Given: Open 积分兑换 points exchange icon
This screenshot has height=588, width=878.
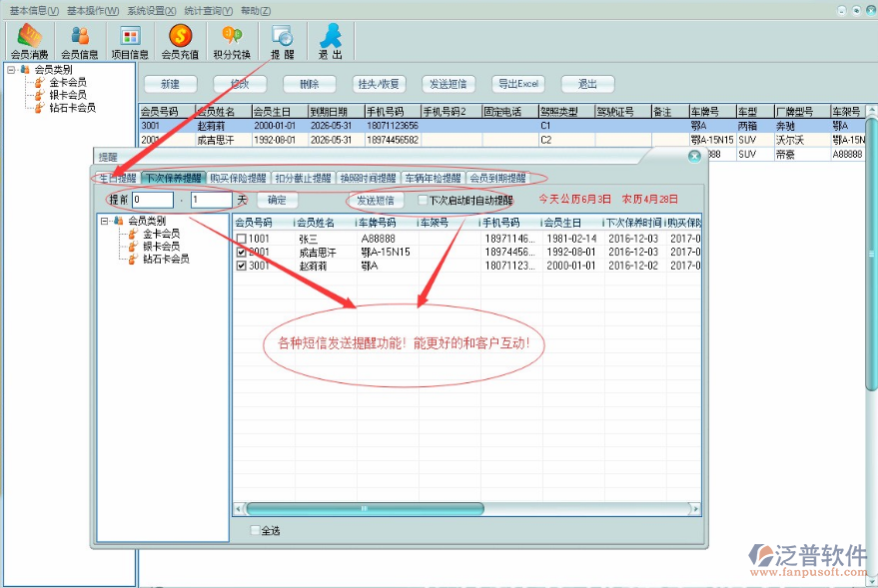Looking at the screenshot, I should (232, 40).
